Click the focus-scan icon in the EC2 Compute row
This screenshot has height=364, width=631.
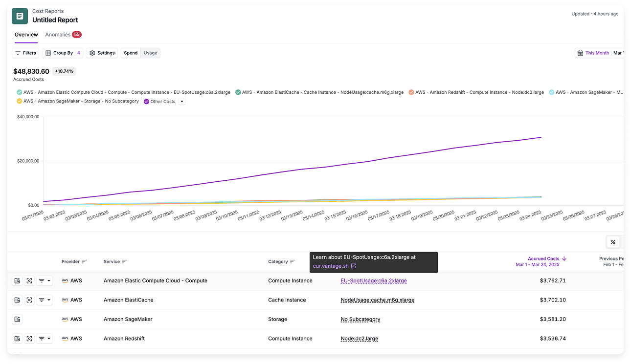tap(29, 281)
